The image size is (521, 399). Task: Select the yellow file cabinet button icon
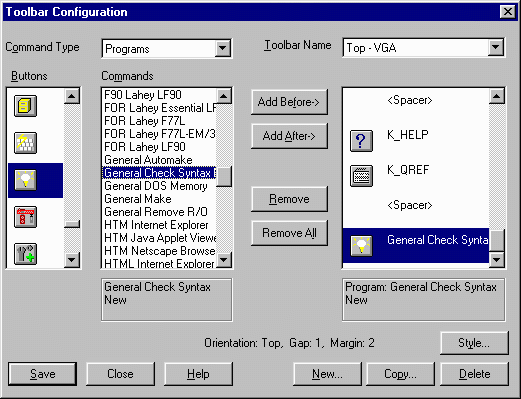(25, 106)
